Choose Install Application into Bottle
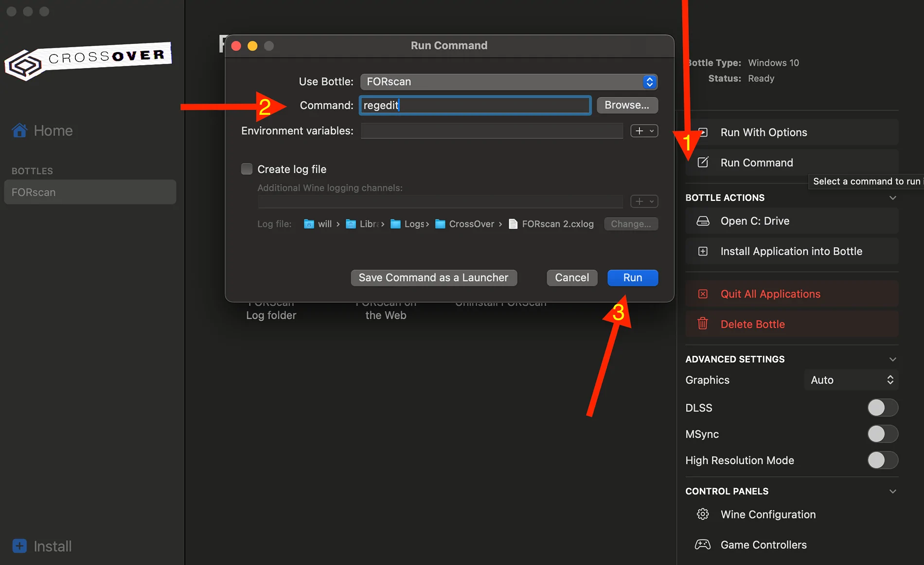Image resolution: width=924 pixels, height=565 pixels. pyautogui.click(x=792, y=251)
